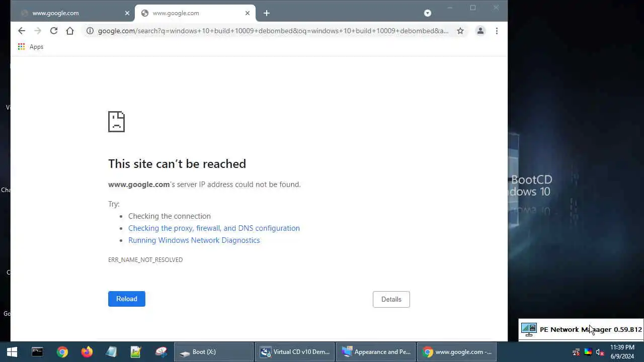Launch Chrome from pinned taskbar icon
Screen dimensions: 644x362
point(62,352)
